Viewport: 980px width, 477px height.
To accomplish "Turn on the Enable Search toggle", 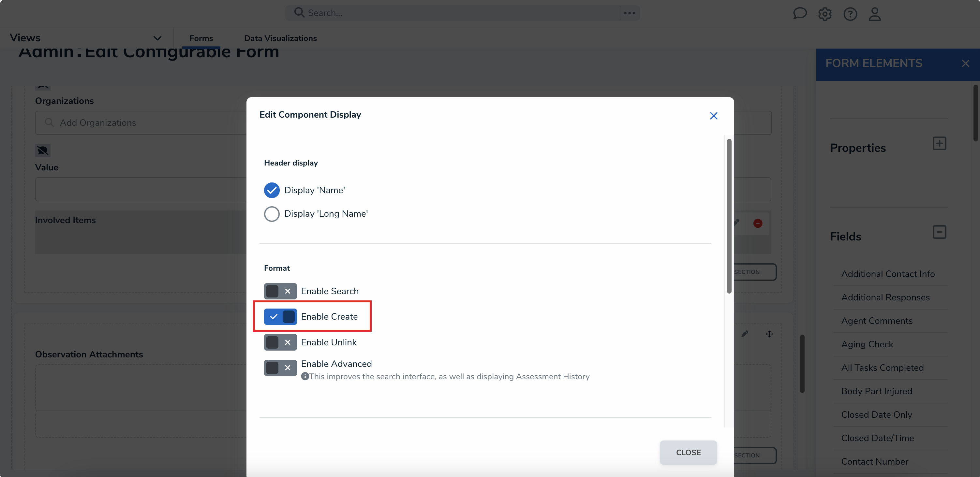I will pos(280,291).
